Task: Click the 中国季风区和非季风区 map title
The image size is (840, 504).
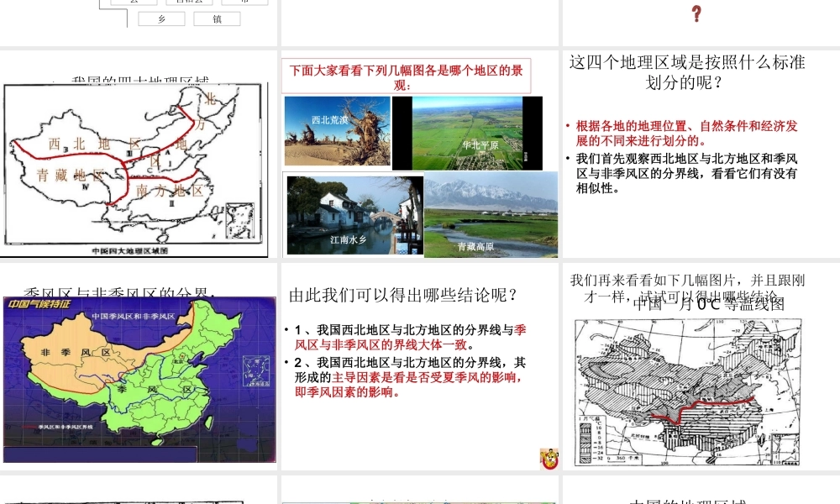Action: 134,317
